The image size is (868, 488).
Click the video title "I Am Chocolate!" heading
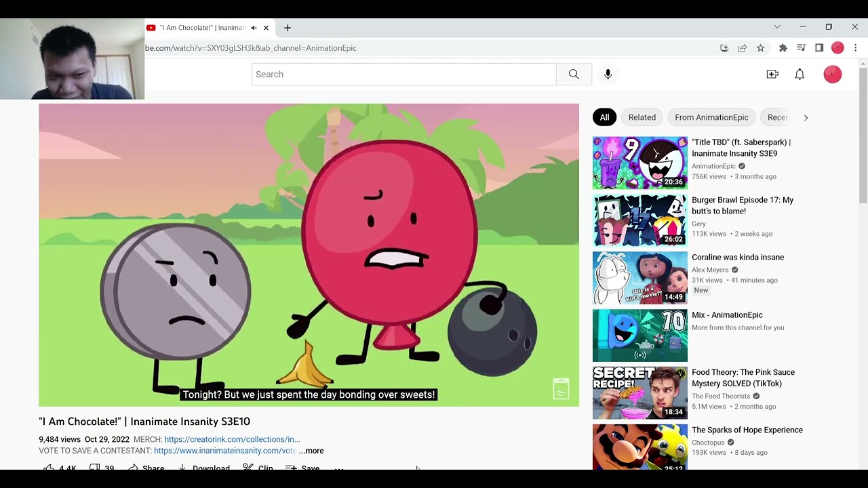coord(144,422)
